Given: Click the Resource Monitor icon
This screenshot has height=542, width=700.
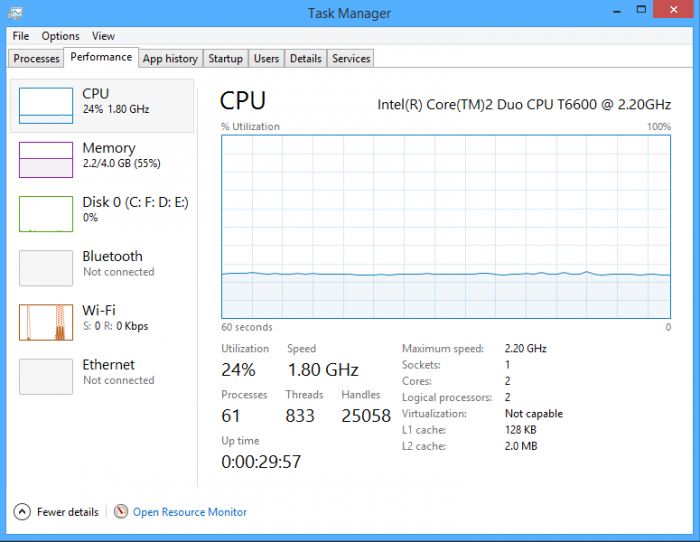Looking at the screenshot, I should pos(121,512).
